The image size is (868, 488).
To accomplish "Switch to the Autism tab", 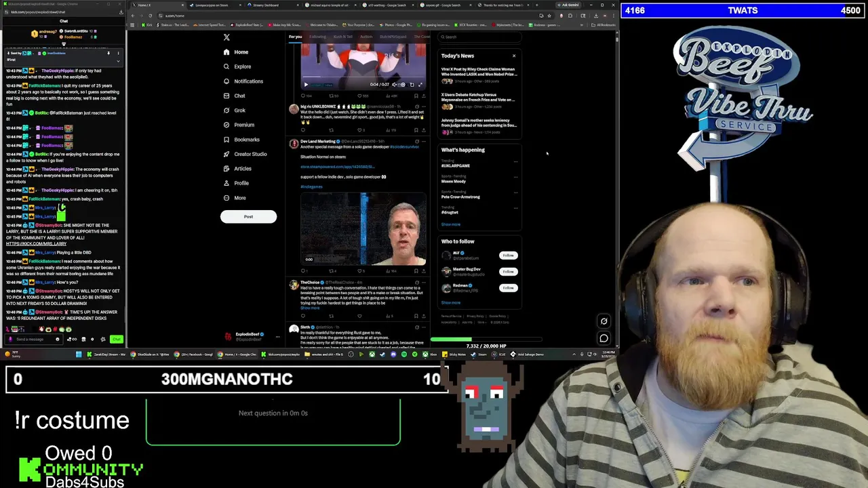I will coord(366,37).
